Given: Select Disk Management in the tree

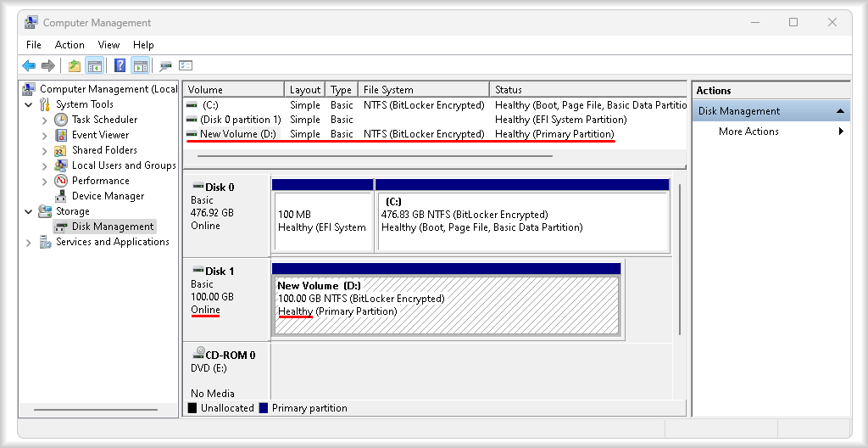Looking at the screenshot, I should click(x=113, y=227).
